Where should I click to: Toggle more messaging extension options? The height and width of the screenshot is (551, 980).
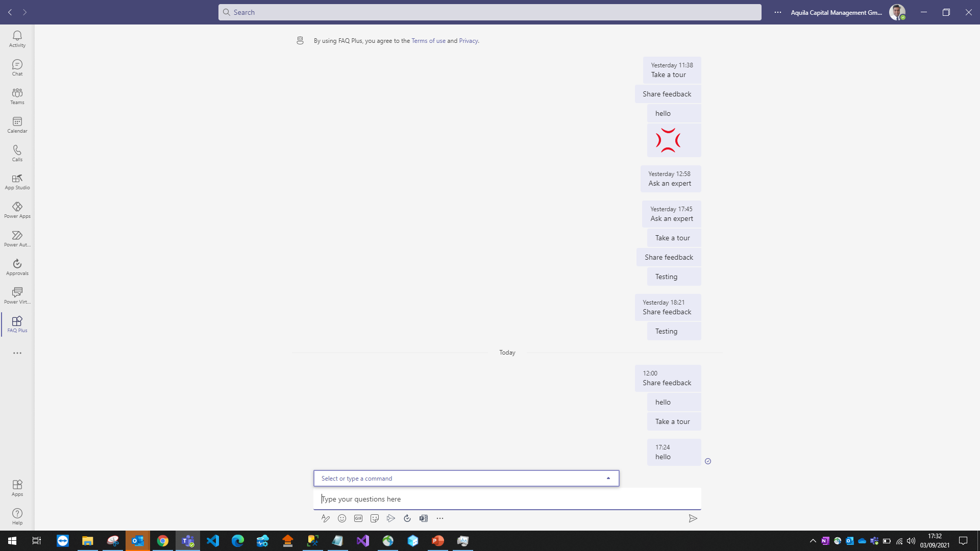pos(440,518)
